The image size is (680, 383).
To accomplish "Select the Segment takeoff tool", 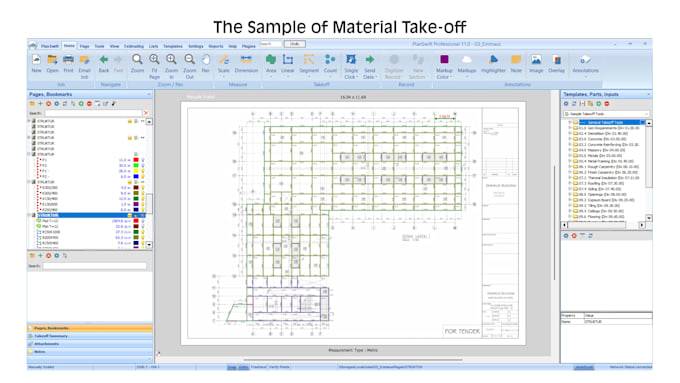I will point(309,59).
